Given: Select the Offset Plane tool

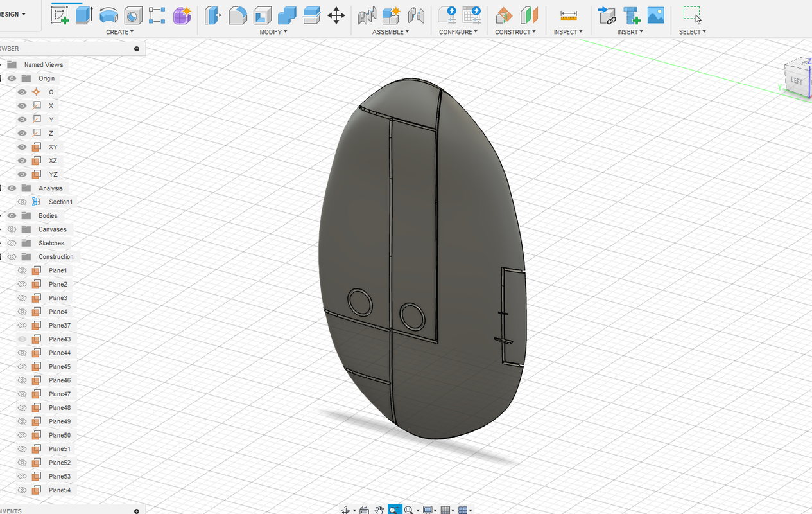Looking at the screenshot, I should pos(504,15).
